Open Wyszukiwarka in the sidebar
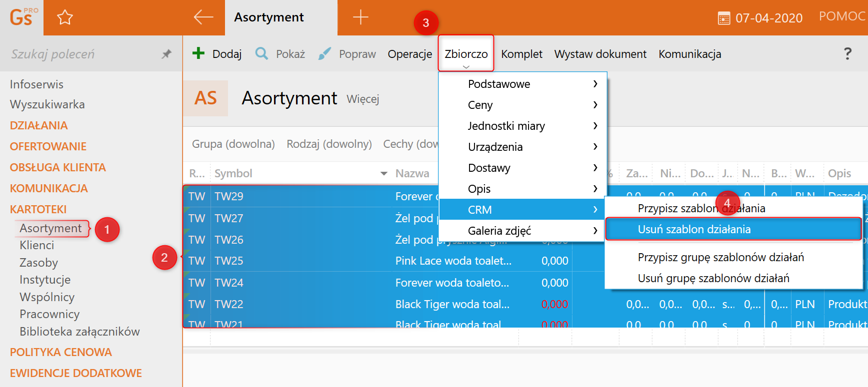Image resolution: width=868 pixels, height=387 pixels. 47,104
